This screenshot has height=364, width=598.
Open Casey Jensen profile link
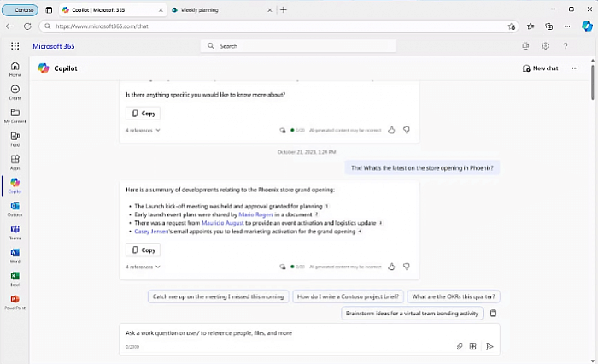click(x=151, y=232)
